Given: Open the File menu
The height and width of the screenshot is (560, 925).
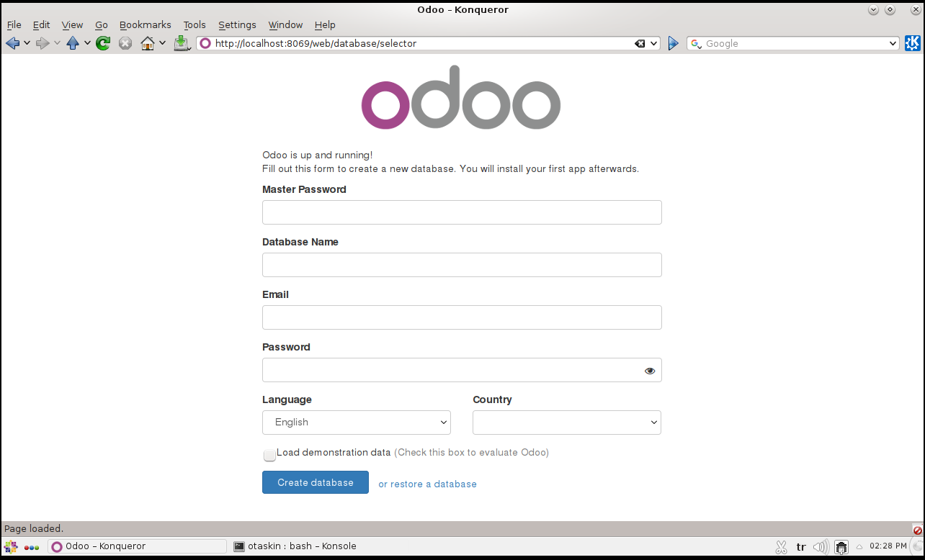Looking at the screenshot, I should (x=14, y=24).
